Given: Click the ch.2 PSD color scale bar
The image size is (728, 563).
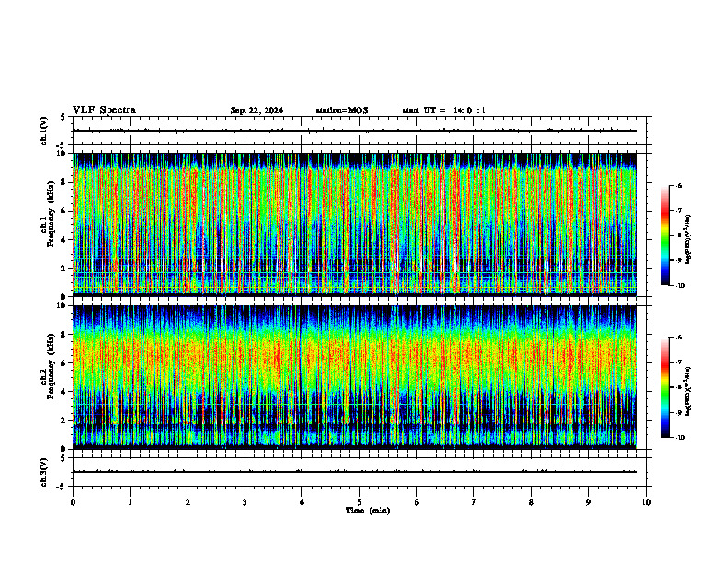Looking at the screenshot, I should [665, 387].
